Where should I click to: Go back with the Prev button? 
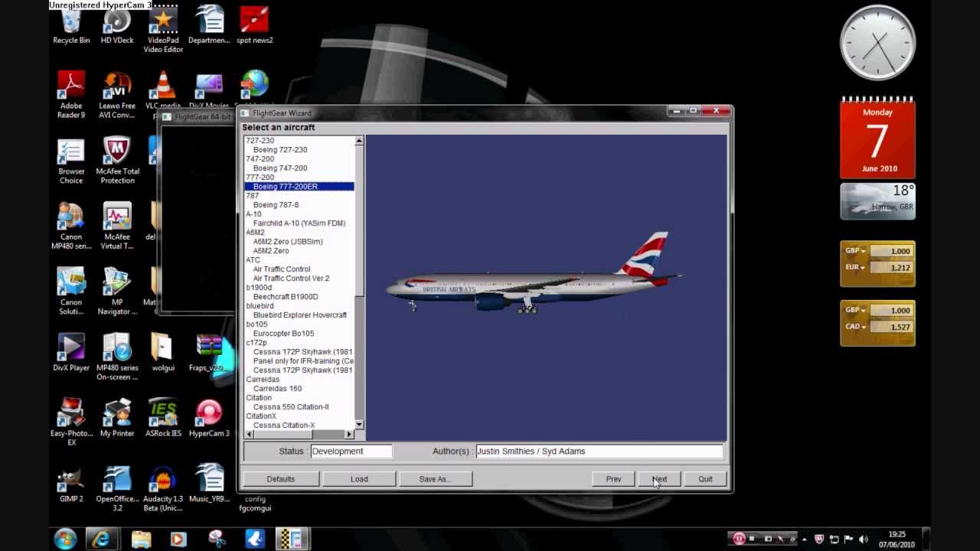pos(613,479)
